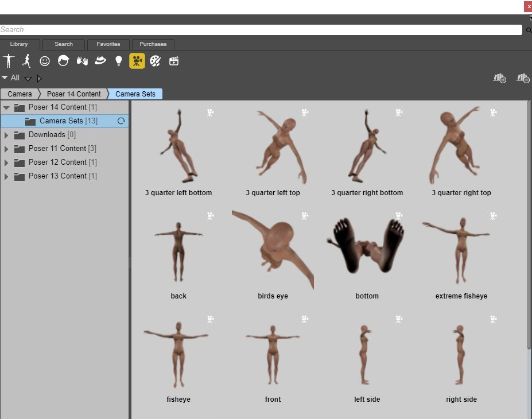Open the Poses category (running figure)
This screenshot has height=419, width=532.
click(26, 61)
